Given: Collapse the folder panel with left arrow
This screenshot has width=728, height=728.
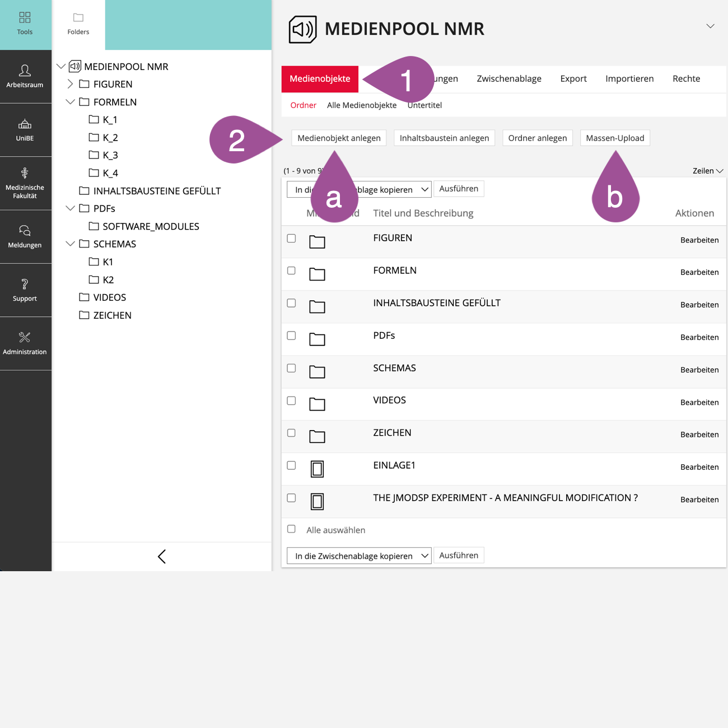Looking at the screenshot, I should (x=162, y=557).
